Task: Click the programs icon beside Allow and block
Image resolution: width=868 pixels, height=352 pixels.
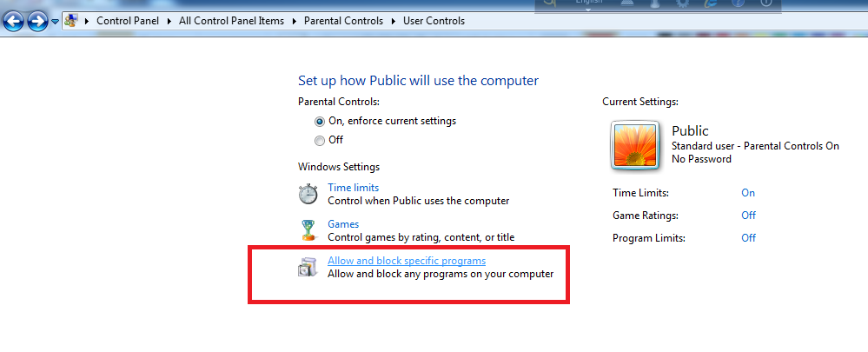Action: [308, 268]
